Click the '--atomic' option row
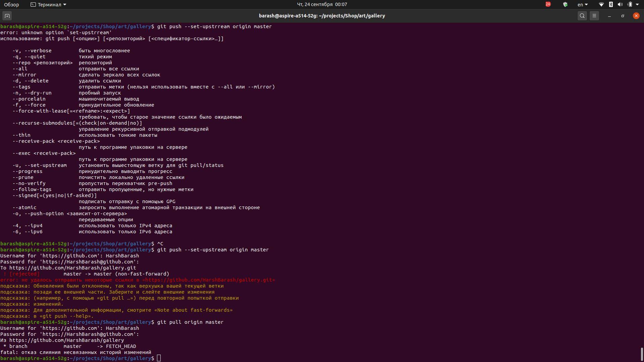Image resolution: width=644 pixels, height=362 pixels. 136,207
